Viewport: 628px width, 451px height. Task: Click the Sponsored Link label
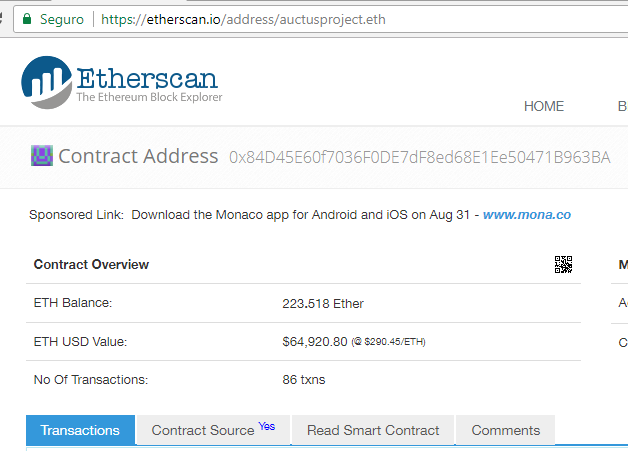[x=76, y=215]
